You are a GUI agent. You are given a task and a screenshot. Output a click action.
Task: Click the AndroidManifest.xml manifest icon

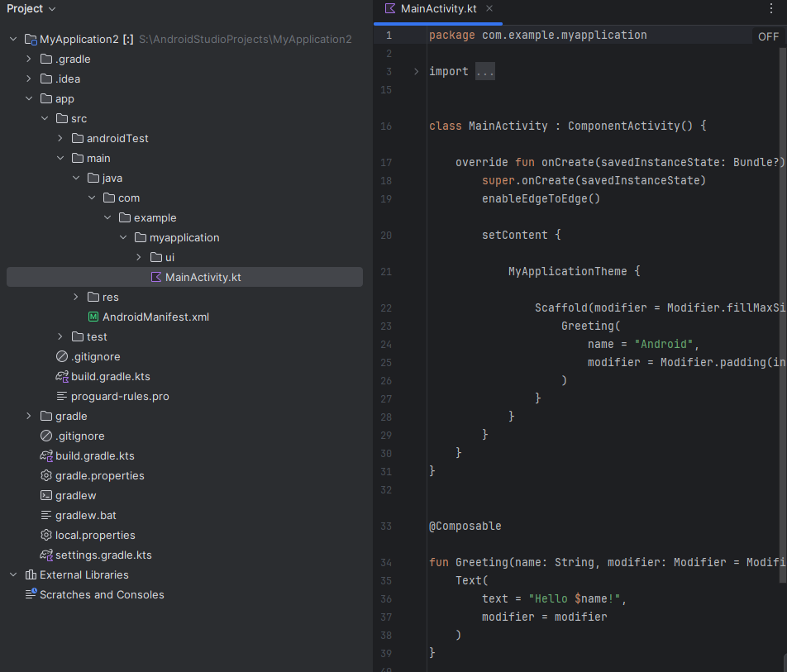[93, 317]
